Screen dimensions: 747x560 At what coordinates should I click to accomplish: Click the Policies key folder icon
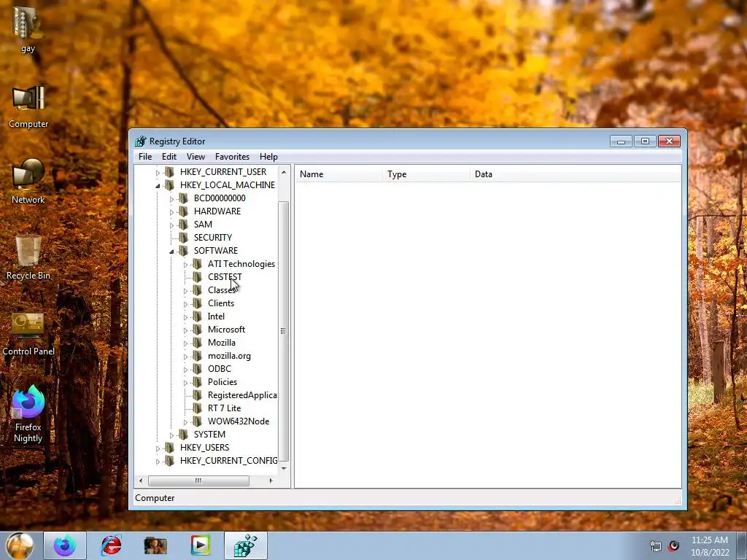(x=197, y=382)
